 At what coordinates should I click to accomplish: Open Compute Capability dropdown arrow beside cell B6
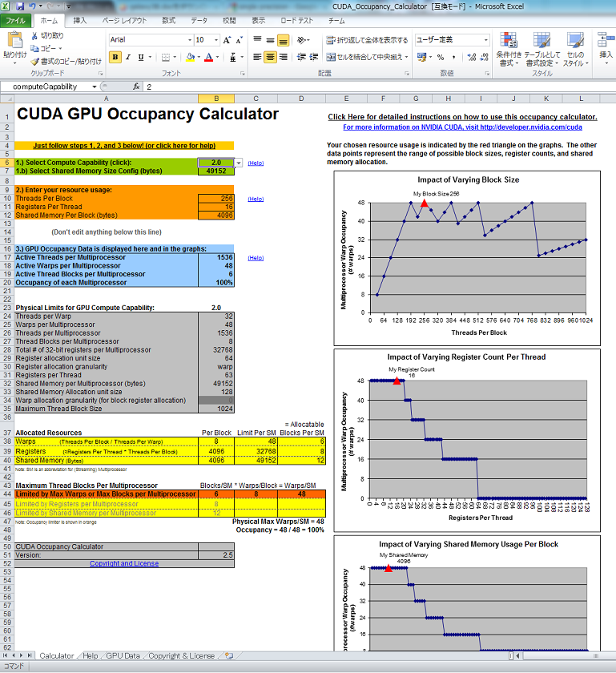click(239, 163)
